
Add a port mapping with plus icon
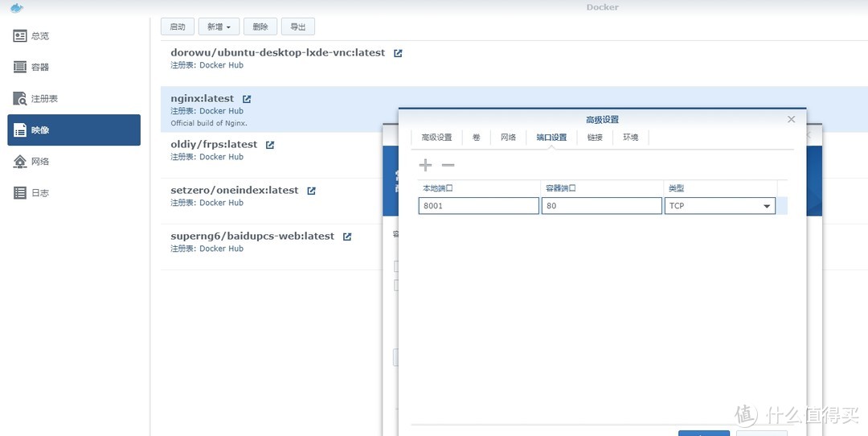[x=425, y=165]
